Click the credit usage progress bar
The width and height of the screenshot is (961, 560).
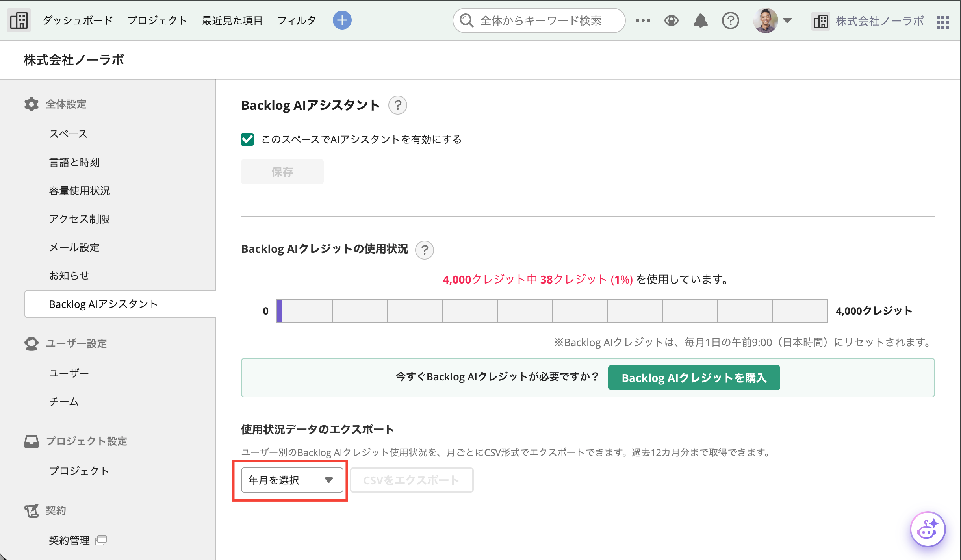tap(552, 311)
